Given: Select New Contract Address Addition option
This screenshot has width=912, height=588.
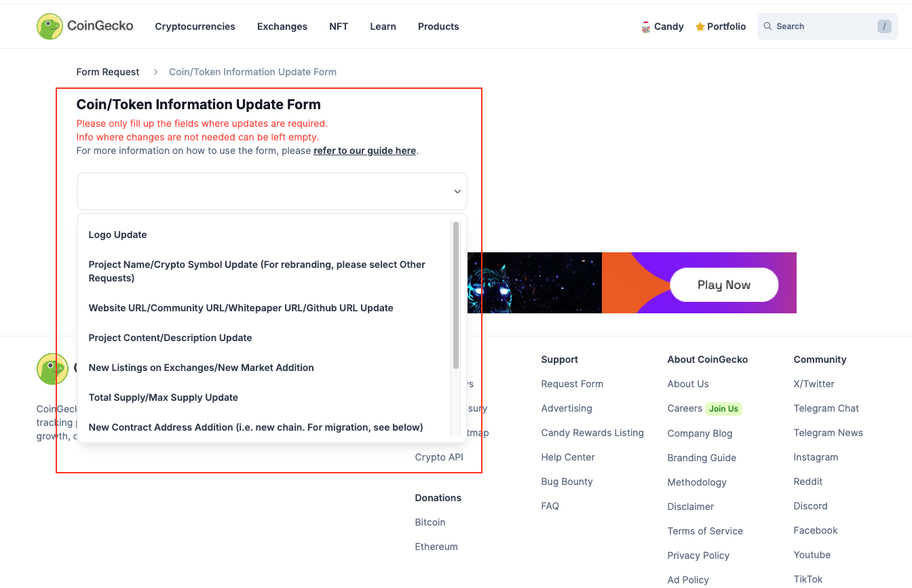Looking at the screenshot, I should click(265, 427).
